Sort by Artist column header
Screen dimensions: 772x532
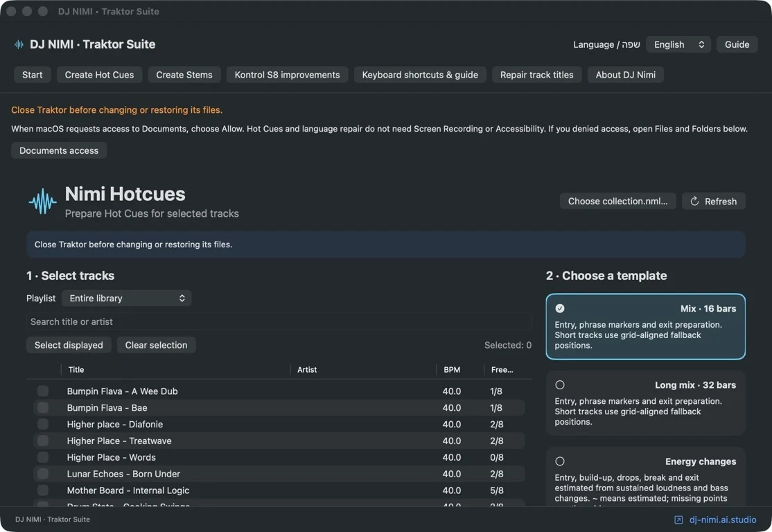[307, 370]
